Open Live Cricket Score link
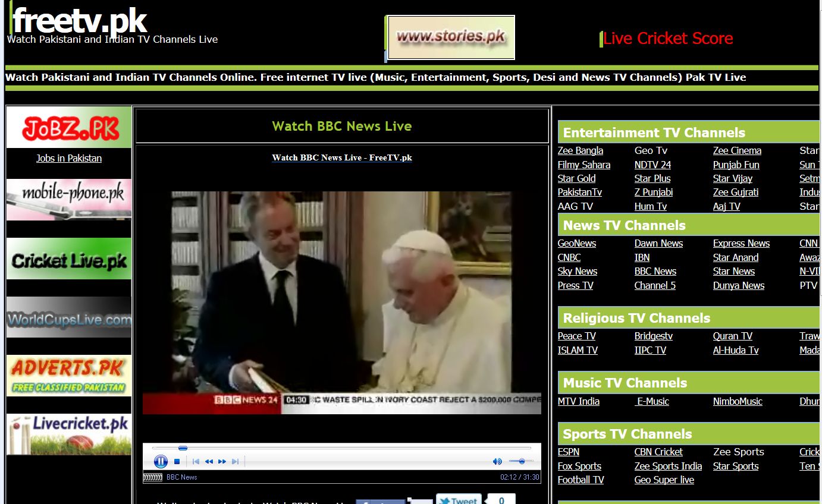The image size is (822, 504). click(x=668, y=39)
